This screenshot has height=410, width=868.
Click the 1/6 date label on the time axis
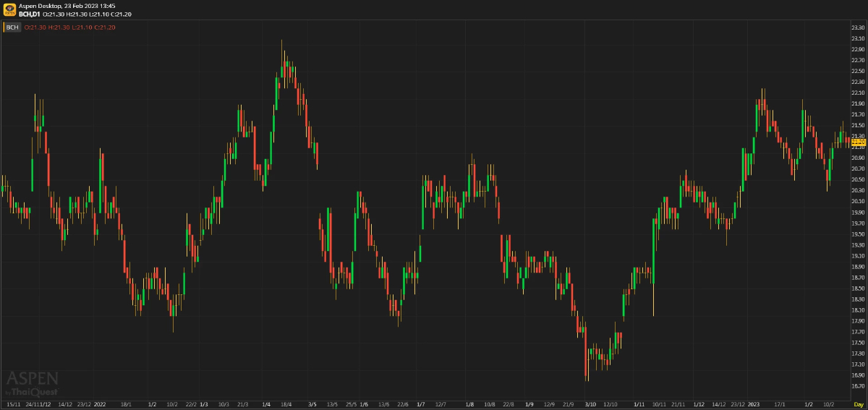point(364,404)
